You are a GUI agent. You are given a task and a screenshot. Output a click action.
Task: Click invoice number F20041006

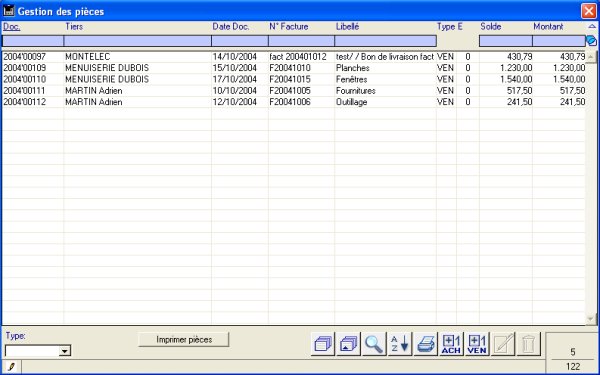pos(290,102)
